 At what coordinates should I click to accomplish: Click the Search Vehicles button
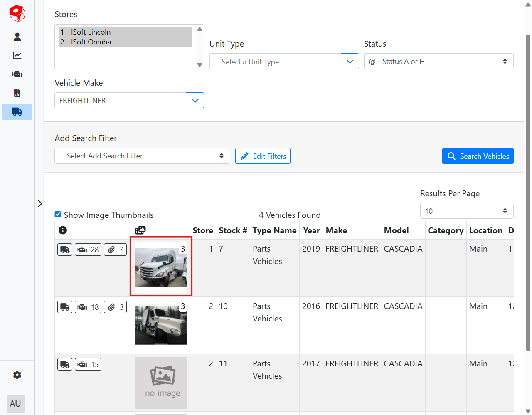[x=478, y=156]
